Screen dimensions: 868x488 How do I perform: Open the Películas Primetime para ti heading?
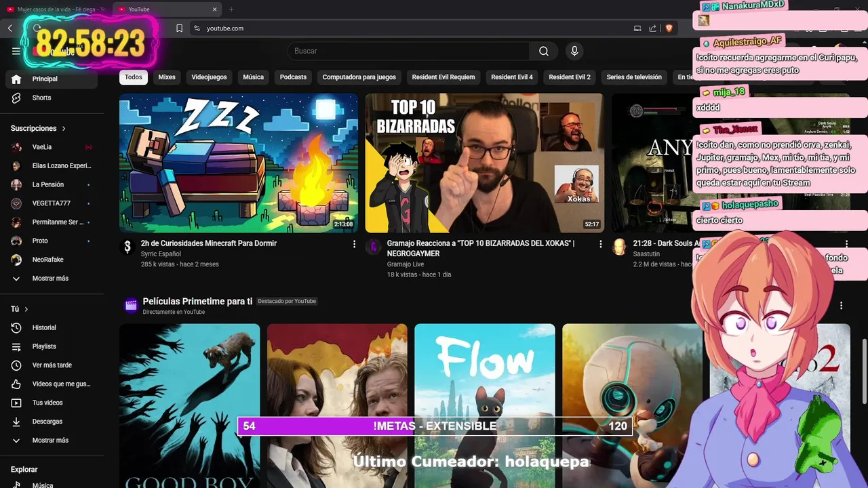click(197, 301)
